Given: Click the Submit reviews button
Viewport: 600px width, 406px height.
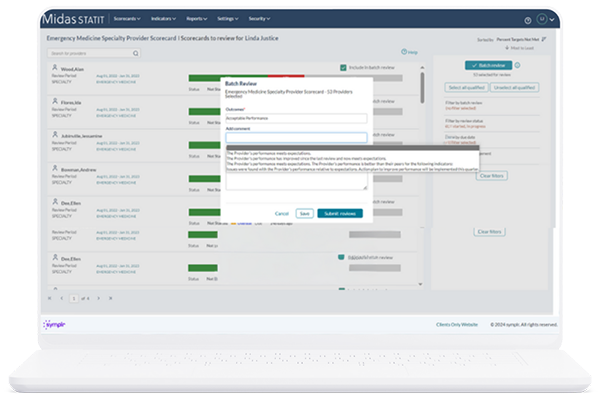Looking at the screenshot, I should click(x=340, y=214).
